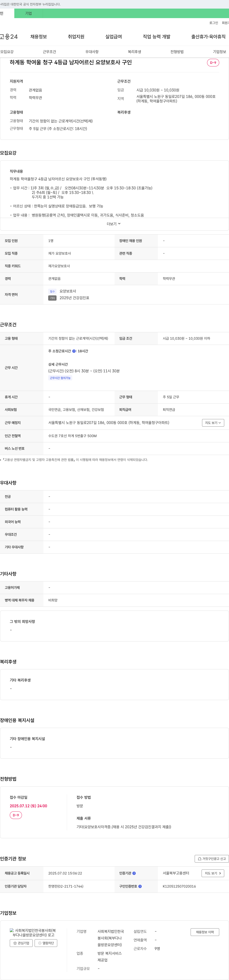This screenshot has height=980, width=229.
Task: Click 퇴직연금 value in 퇴직급여 row
Action: [x=169, y=410]
